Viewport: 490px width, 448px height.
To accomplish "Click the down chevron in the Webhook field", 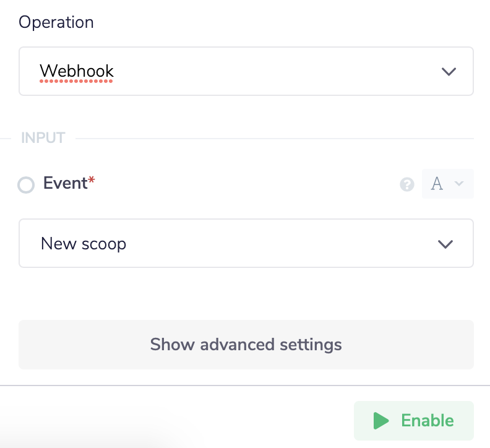I will 449,71.
